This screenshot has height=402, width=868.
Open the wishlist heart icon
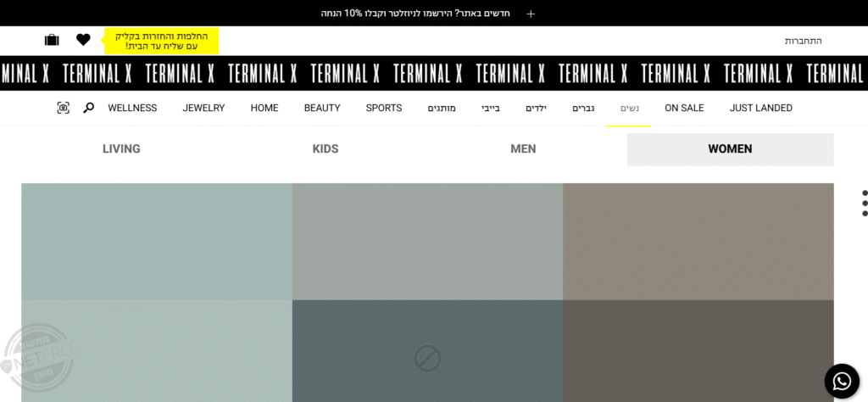point(83,40)
